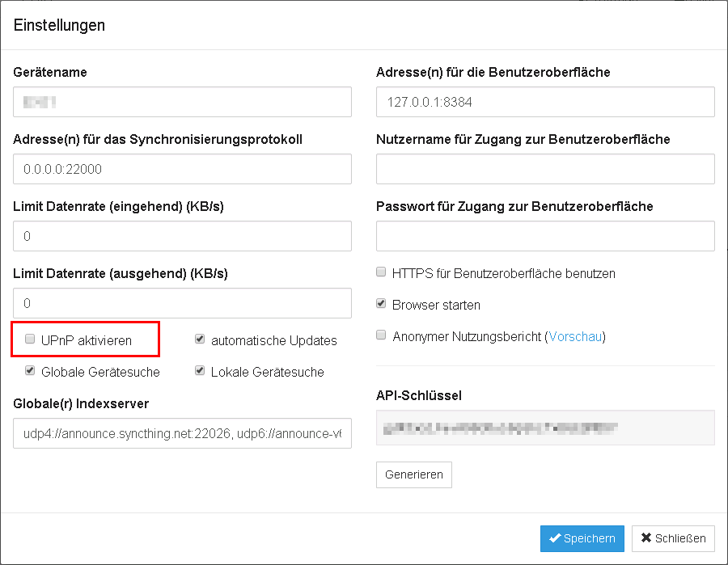Enable the UPnP aktivieren checkbox
This screenshot has height=565, width=728.
coord(30,339)
